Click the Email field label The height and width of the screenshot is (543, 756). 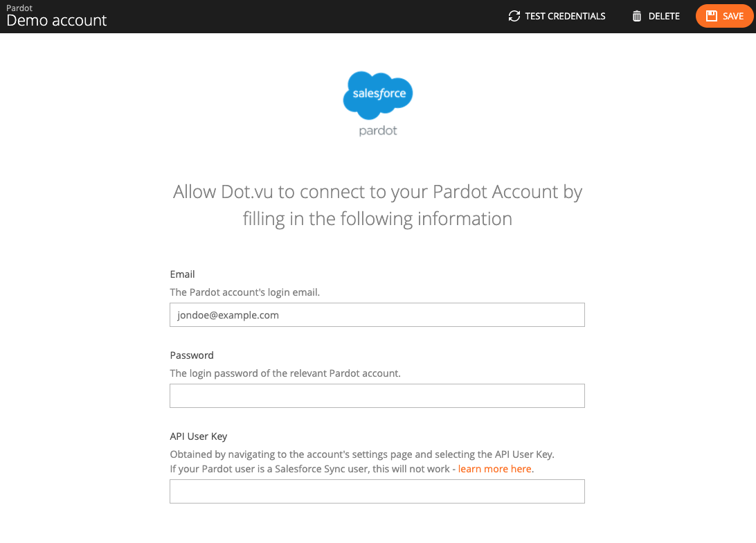pyautogui.click(x=182, y=274)
